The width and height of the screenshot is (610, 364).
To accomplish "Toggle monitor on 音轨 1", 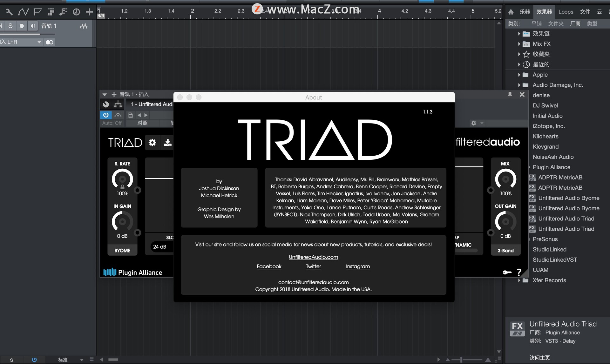I will coord(33,26).
